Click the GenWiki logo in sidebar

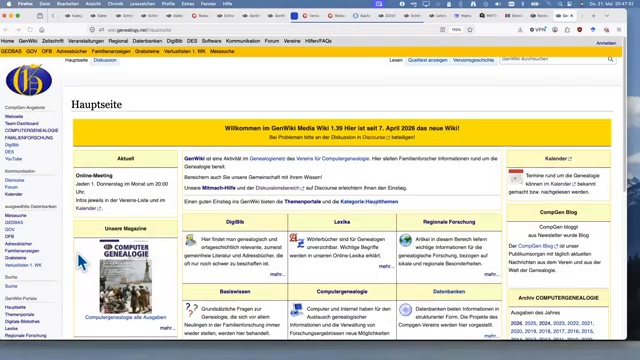[x=29, y=80]
